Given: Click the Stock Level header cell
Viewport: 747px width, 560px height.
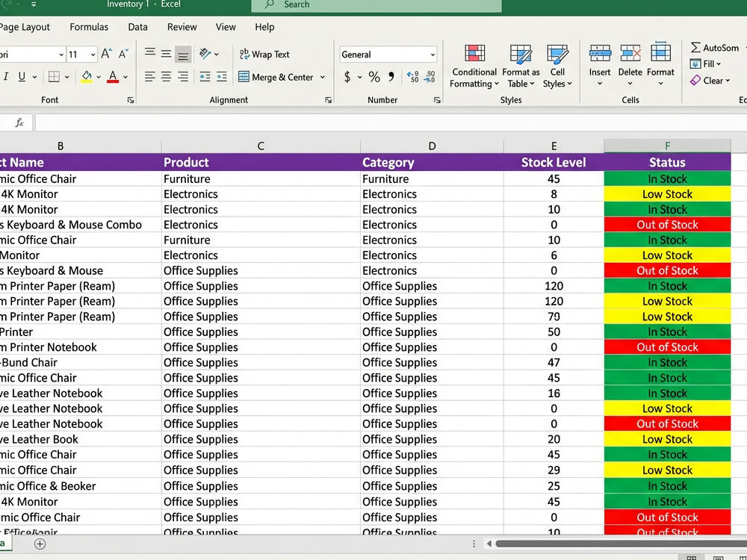Looking at the screenshot, I should [x=554, y=162].
